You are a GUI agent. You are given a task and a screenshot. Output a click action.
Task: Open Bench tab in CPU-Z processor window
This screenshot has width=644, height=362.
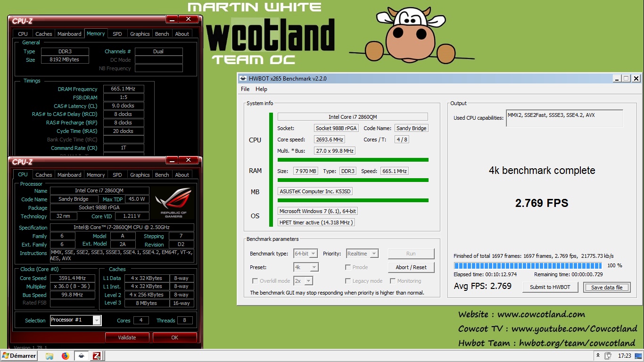coord(162,175)
